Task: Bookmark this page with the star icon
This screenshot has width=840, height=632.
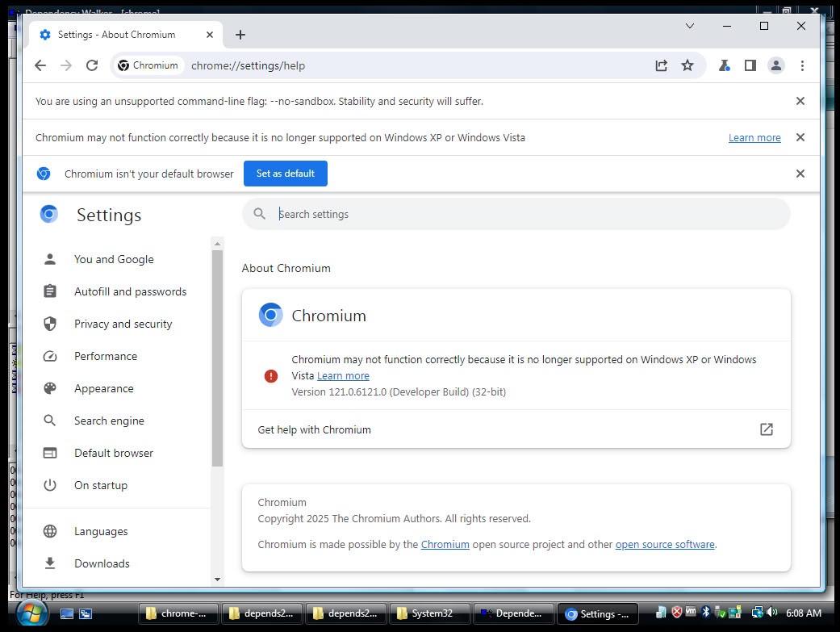Action: 687,65
